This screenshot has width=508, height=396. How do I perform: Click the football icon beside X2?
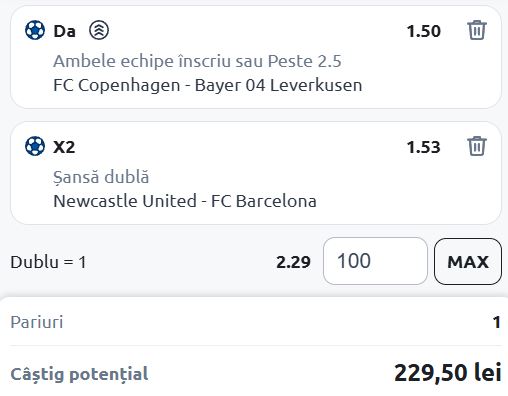click(x=35, y=146)
